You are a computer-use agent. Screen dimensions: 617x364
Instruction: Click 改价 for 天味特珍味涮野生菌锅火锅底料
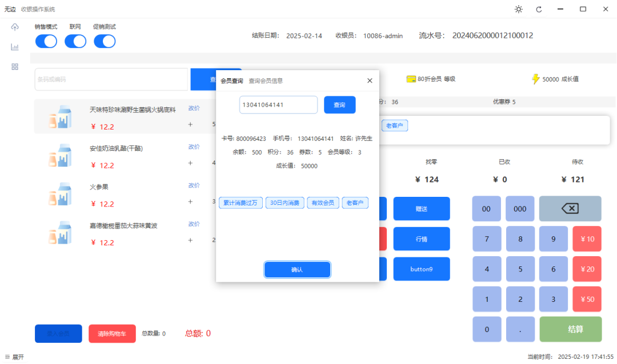point(194,108)
